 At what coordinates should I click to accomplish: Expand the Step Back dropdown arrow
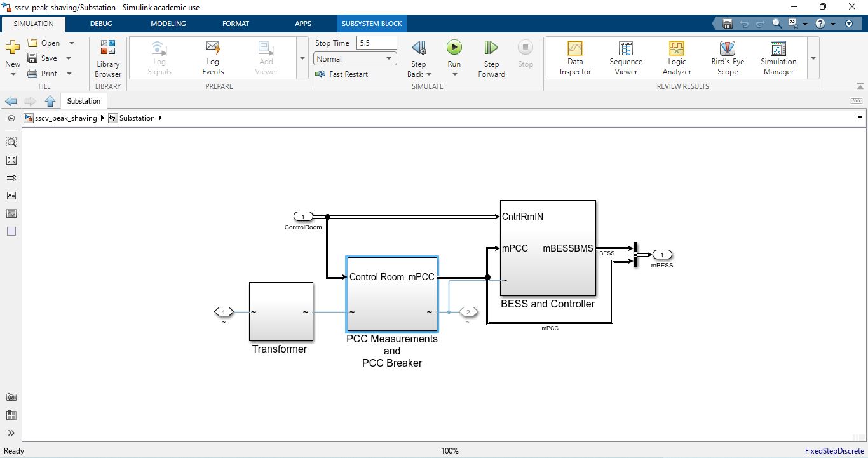(x=428, y=74)
